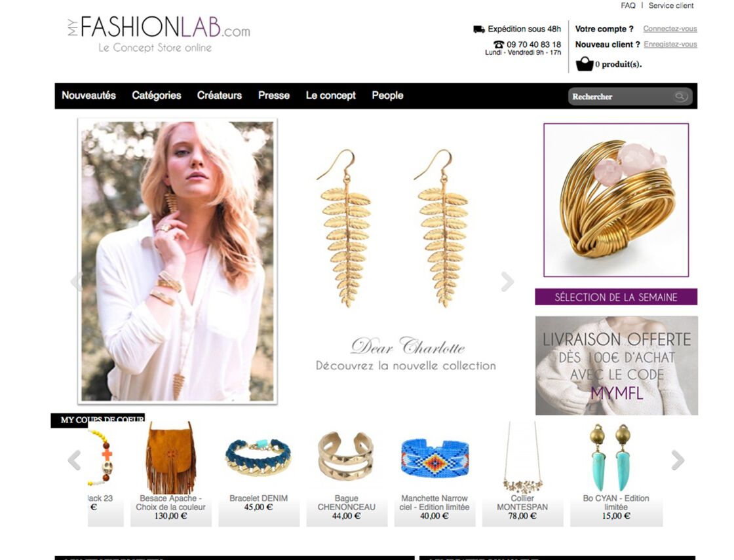Go to the People section
This screenshot has width=734, height=560.
pyautogui.click(x=387, y=96)
